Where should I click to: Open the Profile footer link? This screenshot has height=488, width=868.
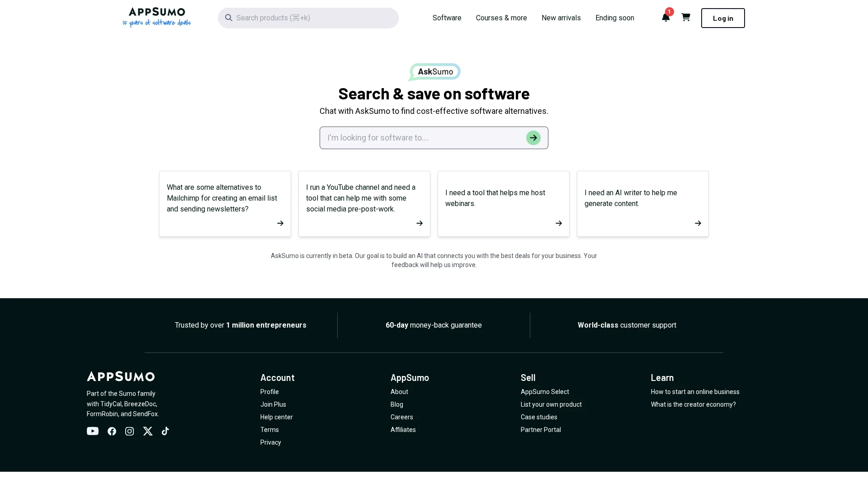point(269,392)
